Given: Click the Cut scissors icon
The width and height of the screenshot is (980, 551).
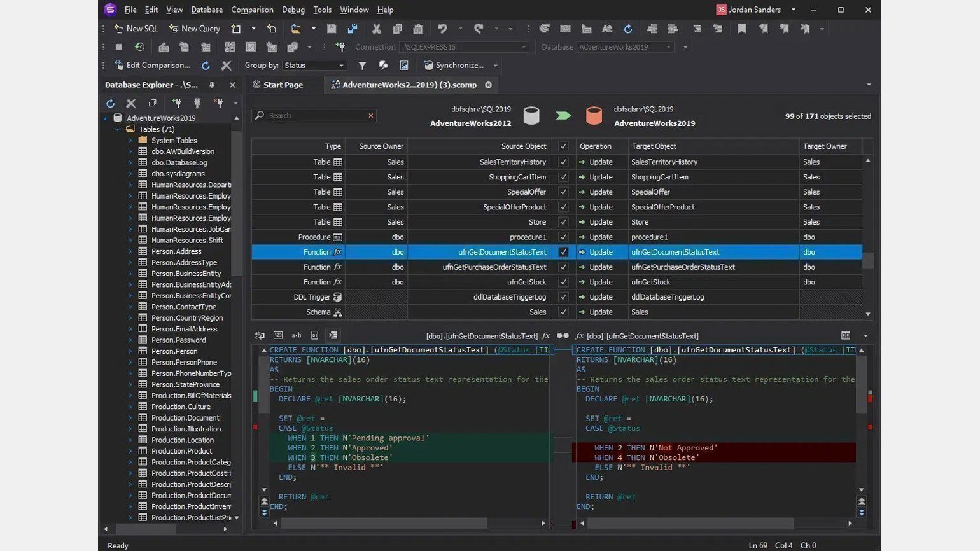Looking at the screenshot, I should [377, 29].
